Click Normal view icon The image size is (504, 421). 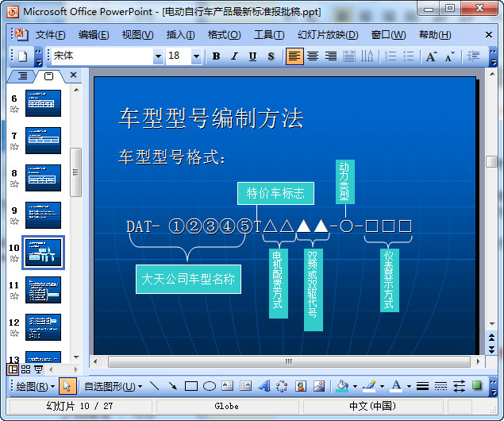pos(13,369)
